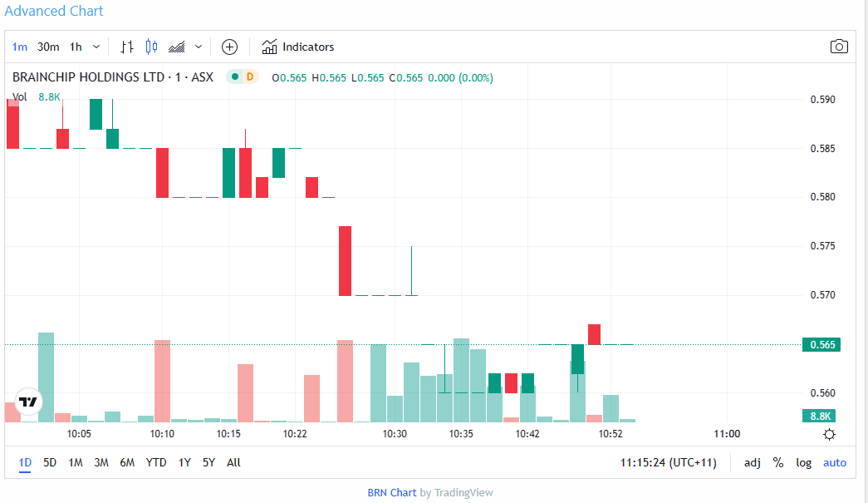The image size is (868, 503).
Task: Take a chart snapshot with camera icon
Action: (839, 47)
